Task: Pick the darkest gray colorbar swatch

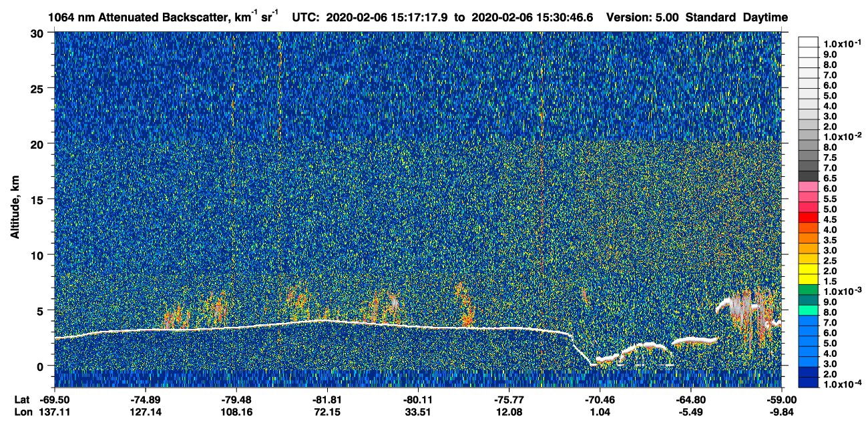Action: tap(809, 175)
